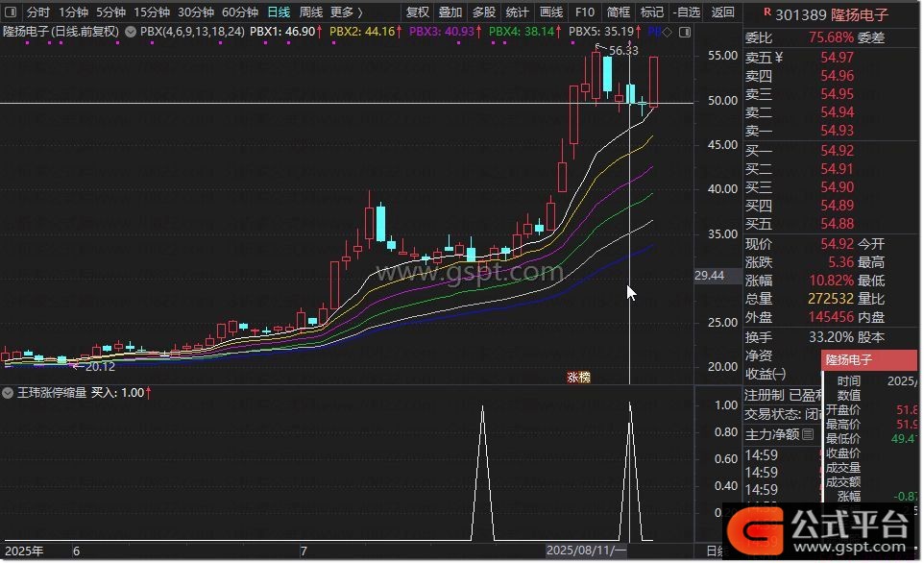The image size is (924, 563).
Task: Select the 买四 price 54.89
Action: click(x=837, y=206)
